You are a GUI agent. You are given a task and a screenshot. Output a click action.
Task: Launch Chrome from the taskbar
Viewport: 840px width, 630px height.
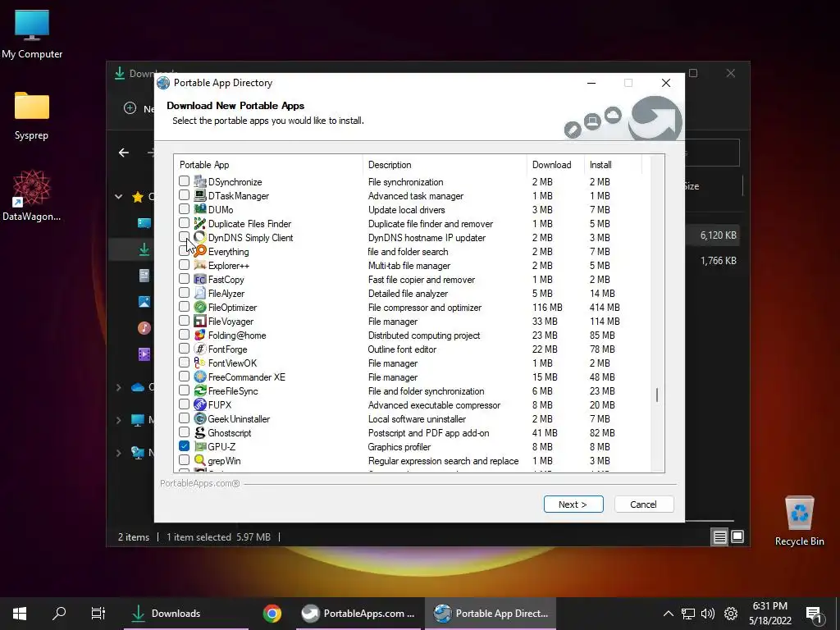272,614
